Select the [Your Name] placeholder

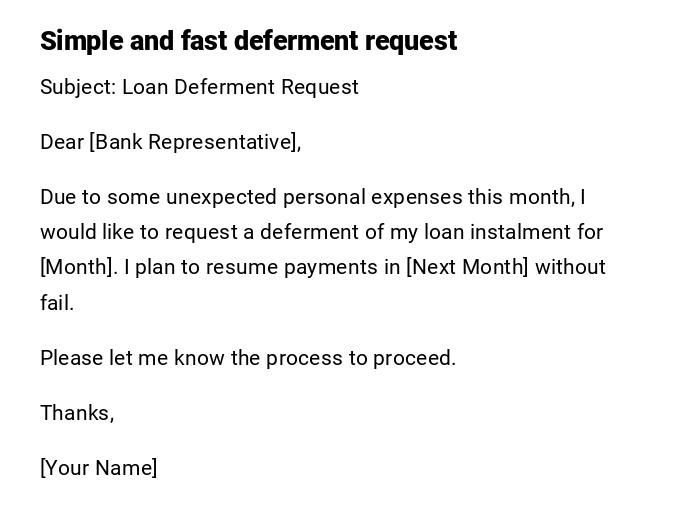coord(99,468)
